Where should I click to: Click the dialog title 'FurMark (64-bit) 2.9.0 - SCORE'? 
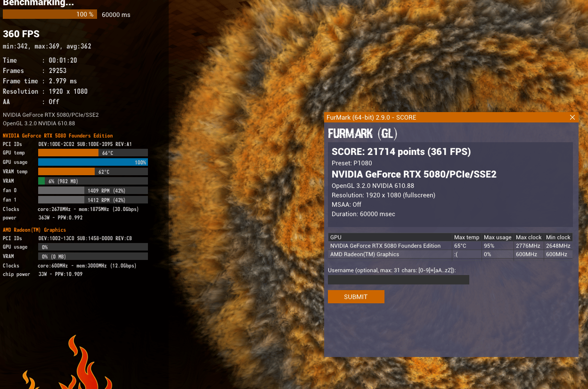point(371,117)
